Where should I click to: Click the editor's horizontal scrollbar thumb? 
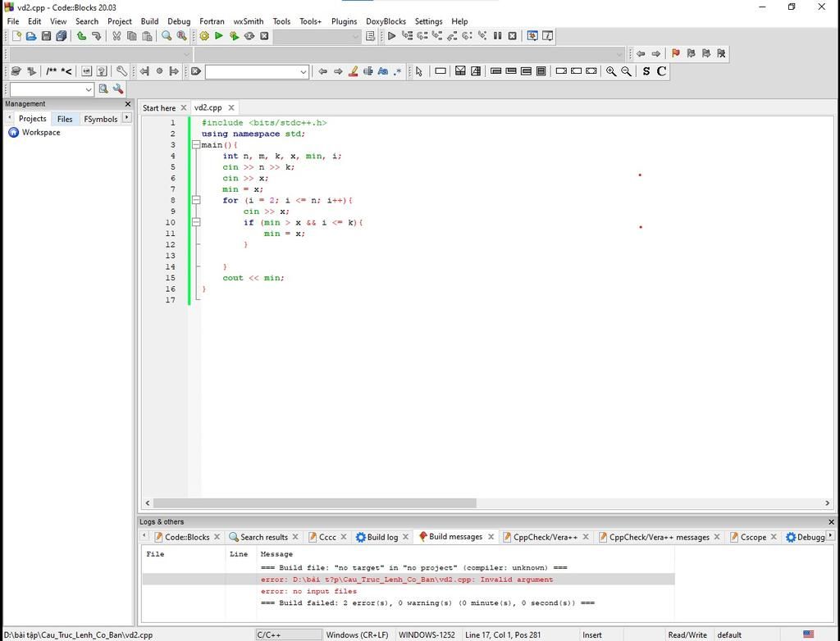[314, 502]
